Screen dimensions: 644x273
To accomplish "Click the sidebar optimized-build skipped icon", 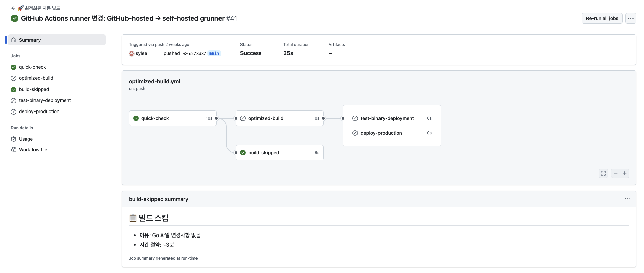I will [x=14, y=78].
